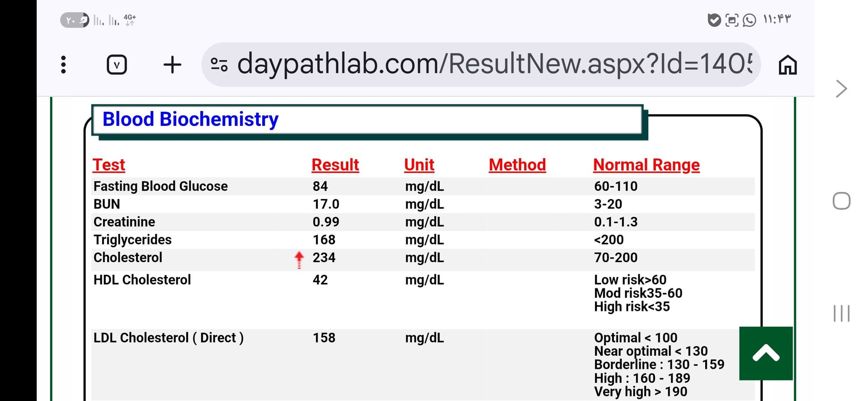Tap the Borderline : 130 - 159 text
868x401 pixels.
pyautogui.click(x=659, y=364)
